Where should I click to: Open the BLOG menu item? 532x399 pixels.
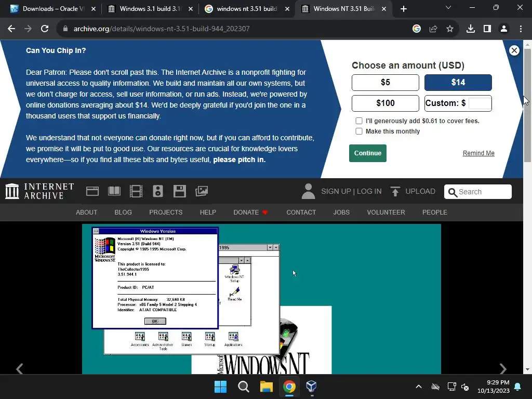coord(123,212)
